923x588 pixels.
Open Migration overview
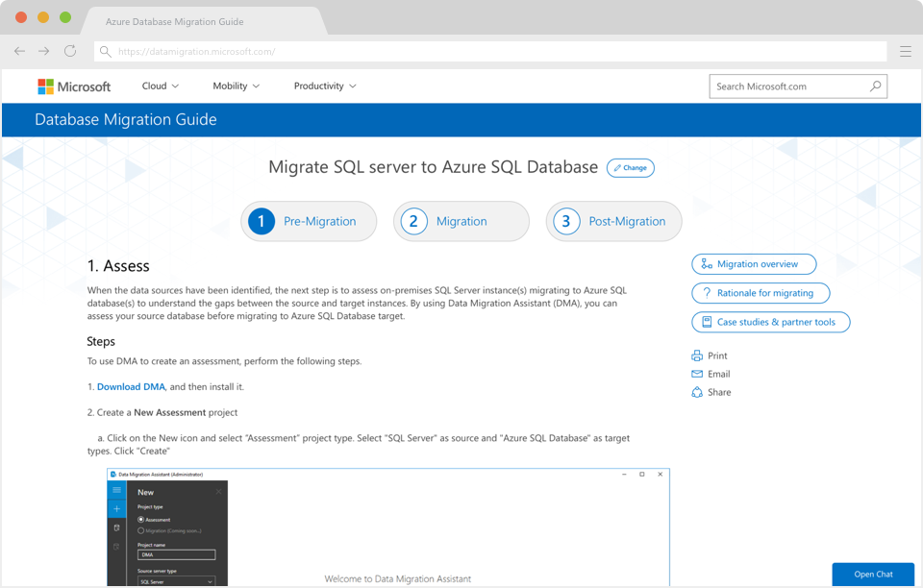tap(754, 264)
